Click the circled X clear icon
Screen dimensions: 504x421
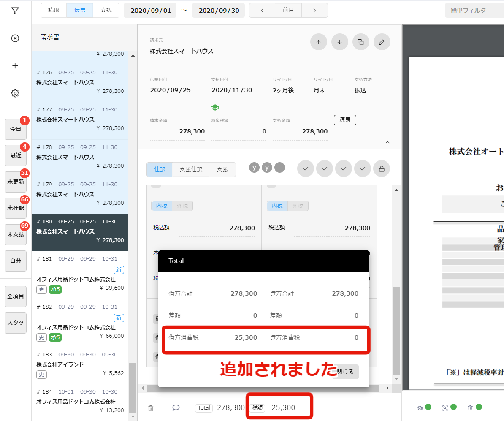[15, 38]
